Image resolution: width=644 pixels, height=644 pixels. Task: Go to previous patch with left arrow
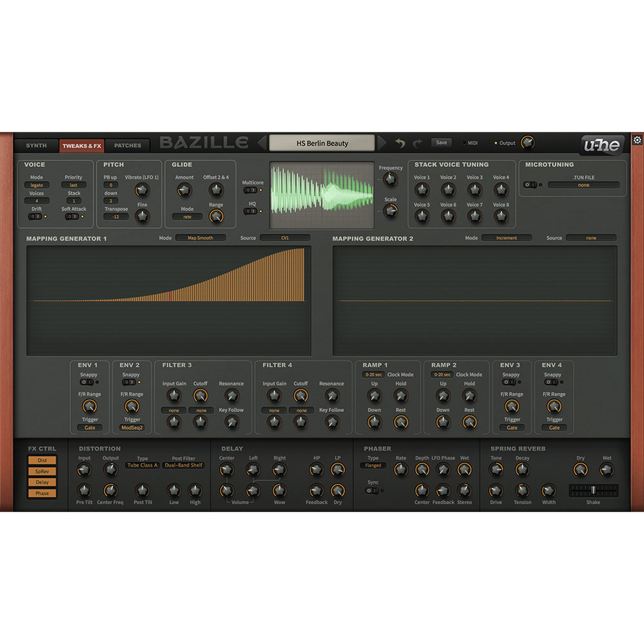tap(262, 143)
